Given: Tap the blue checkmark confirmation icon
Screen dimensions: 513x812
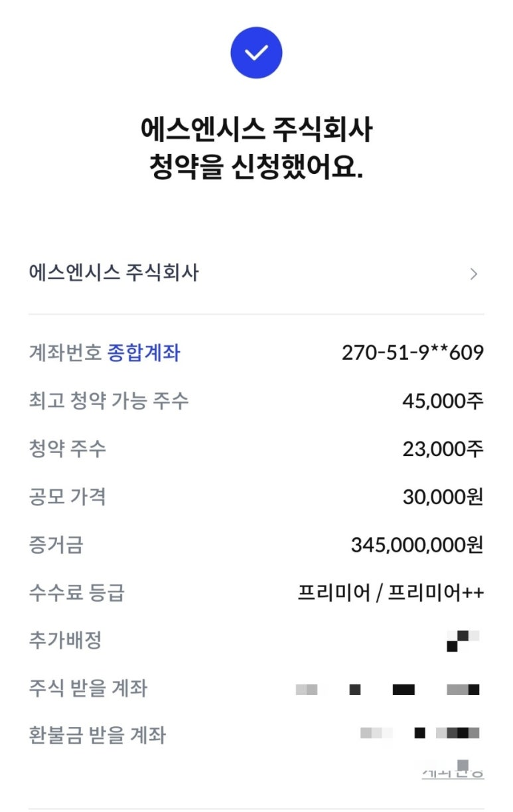Looking at the screenshot, I should click(x=256, y=52).
